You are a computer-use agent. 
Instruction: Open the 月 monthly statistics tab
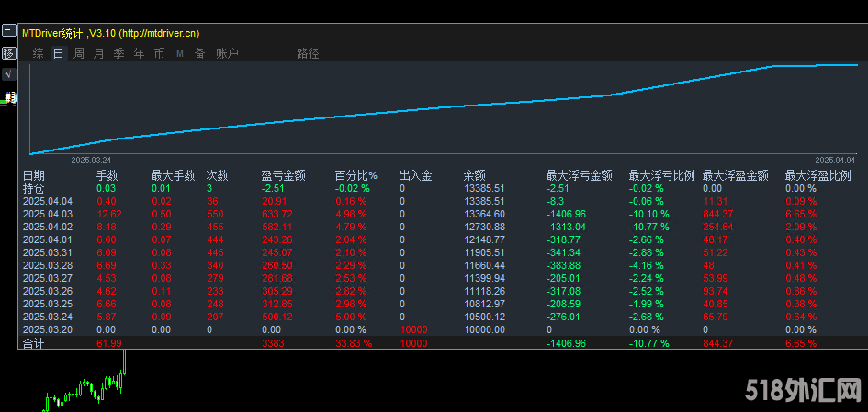coord(99,53)
